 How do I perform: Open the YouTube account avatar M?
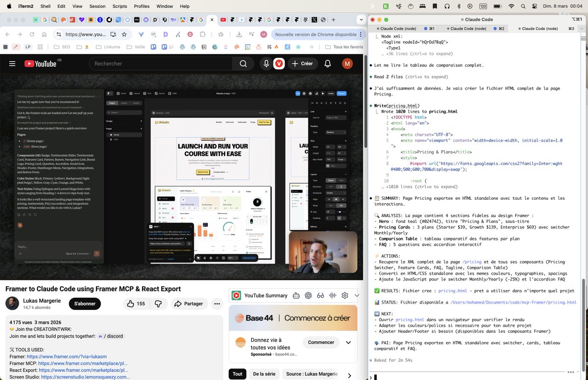pyautogui.click(x=347, y=64)
